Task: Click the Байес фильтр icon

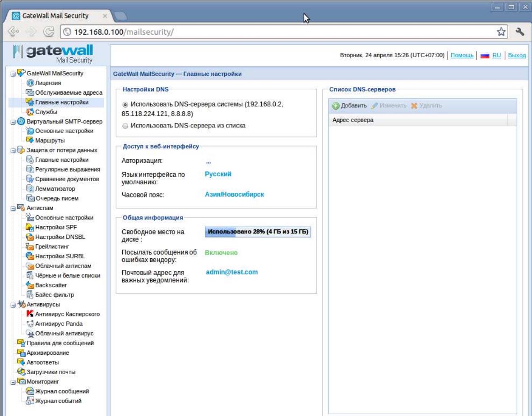Action: (30, 295)
